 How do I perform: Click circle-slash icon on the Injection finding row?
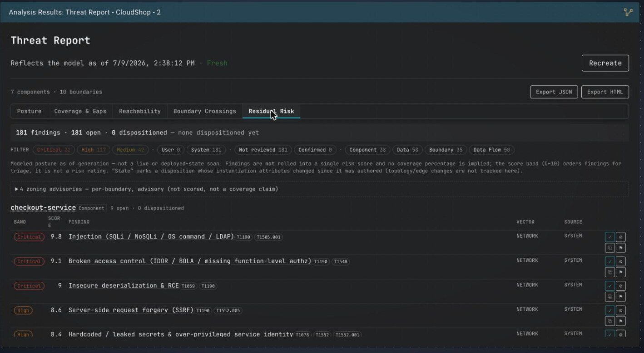tap(620, 237)
